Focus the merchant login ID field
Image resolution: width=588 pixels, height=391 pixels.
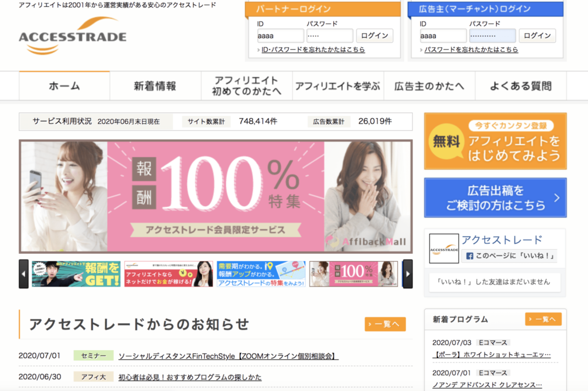click(443, 36)
